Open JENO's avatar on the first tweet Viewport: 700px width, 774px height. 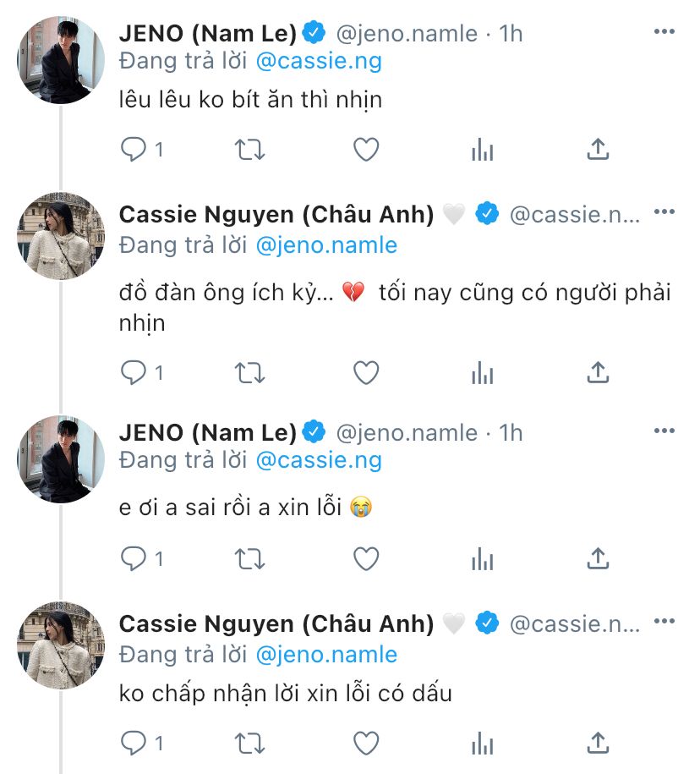click(x=60, y=60)
